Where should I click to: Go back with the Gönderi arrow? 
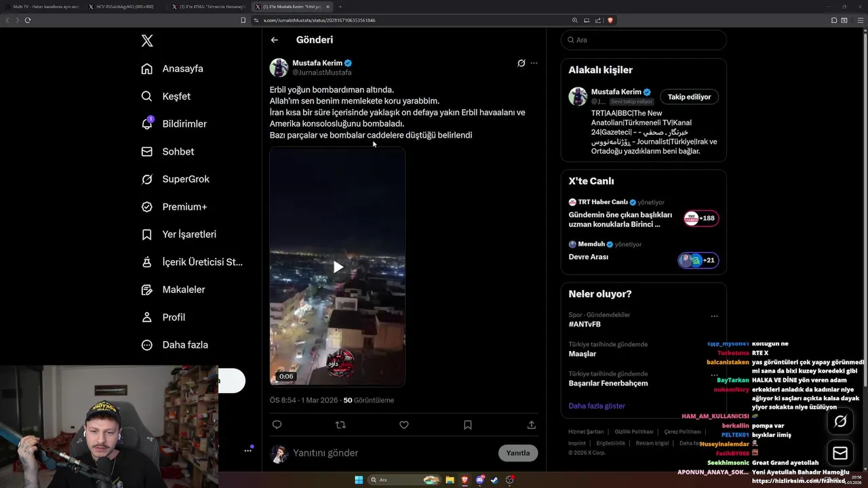tap(275, 40)
